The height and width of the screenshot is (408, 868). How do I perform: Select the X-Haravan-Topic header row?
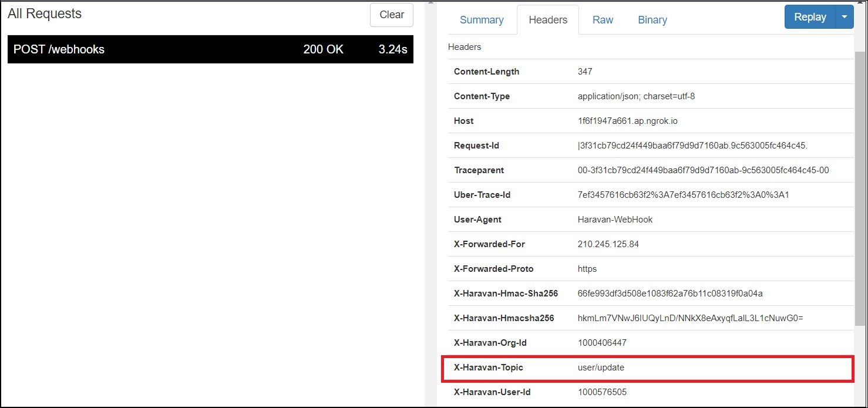tap(646, 368)
